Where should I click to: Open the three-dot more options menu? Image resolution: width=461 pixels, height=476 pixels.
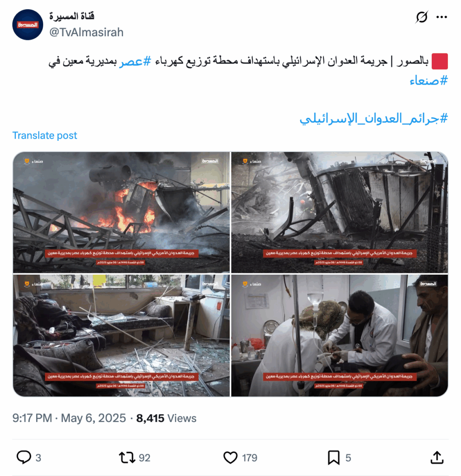pos(441,17)
